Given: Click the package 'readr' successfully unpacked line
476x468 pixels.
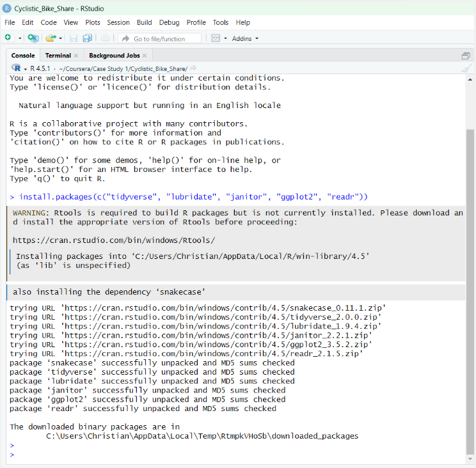Looking at the screenshot, I should (143, 409).
